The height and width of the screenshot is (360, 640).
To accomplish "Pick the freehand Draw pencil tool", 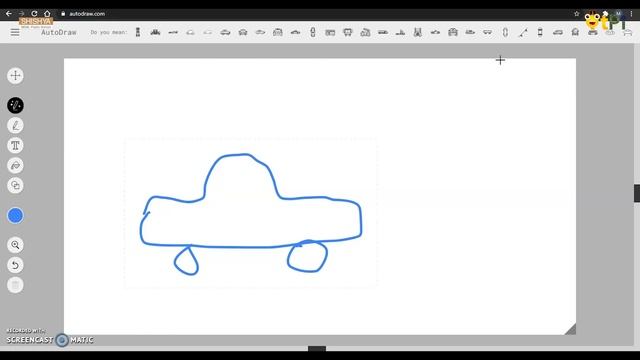I will [x=15, y=125].
